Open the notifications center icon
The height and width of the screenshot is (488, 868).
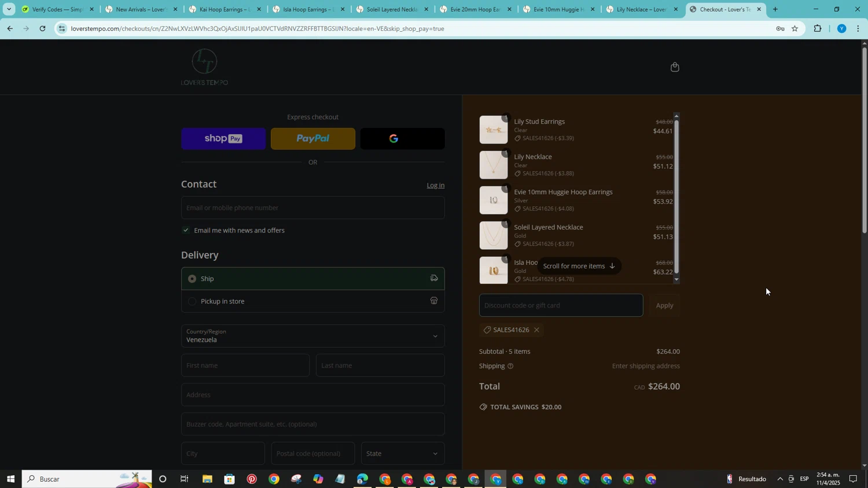(853, 479)
